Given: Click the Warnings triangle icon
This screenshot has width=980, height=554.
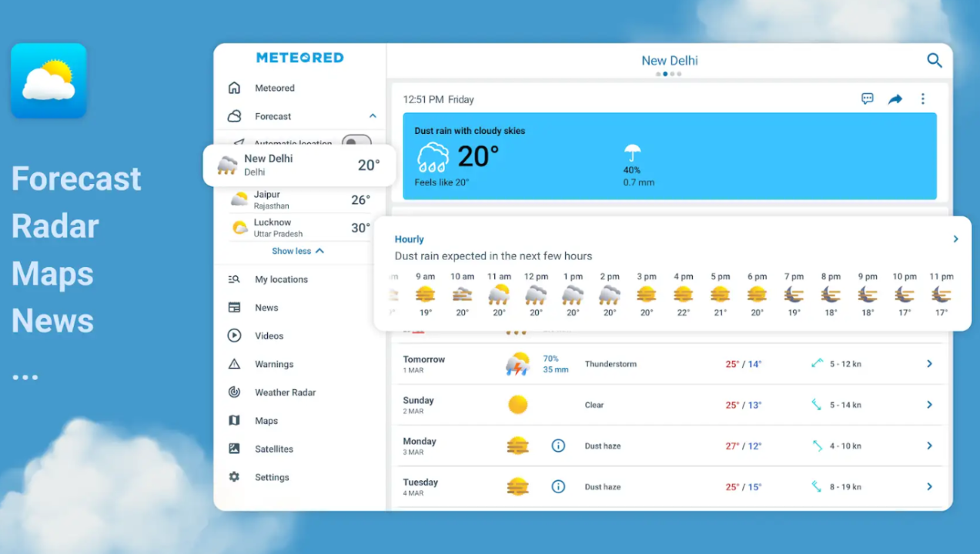Looking at the screenshot, I should tap(234, 364).
